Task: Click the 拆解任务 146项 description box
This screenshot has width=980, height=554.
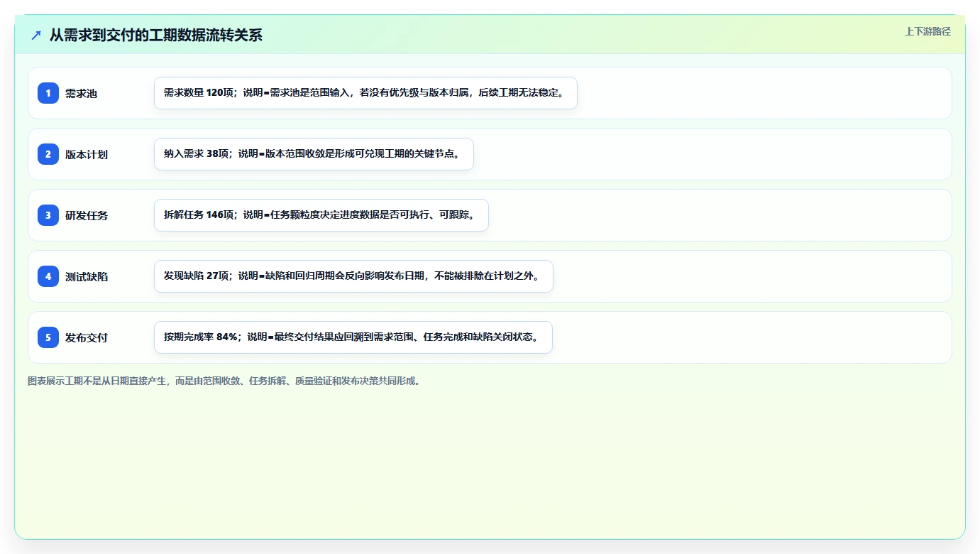Action: [x=321, y=215]
